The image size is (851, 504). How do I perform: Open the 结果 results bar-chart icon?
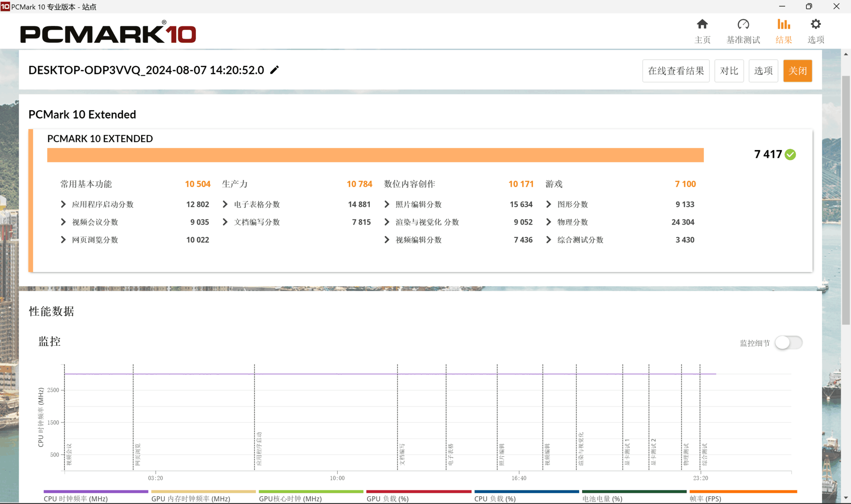[x=783, y=24]
